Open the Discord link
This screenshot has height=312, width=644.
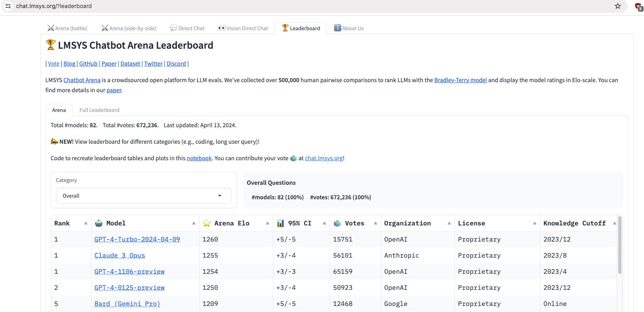176,64
